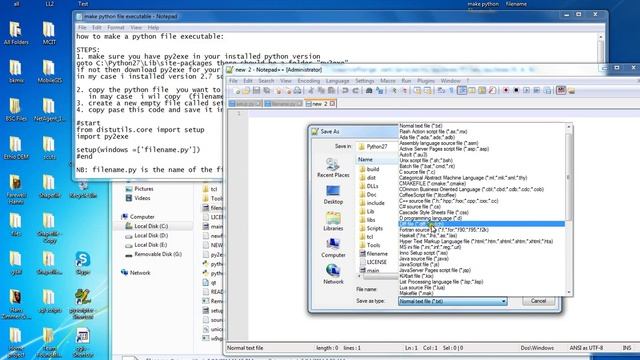
Task: Select Network in Explorer navigation pane
Action: pos(140,273)
